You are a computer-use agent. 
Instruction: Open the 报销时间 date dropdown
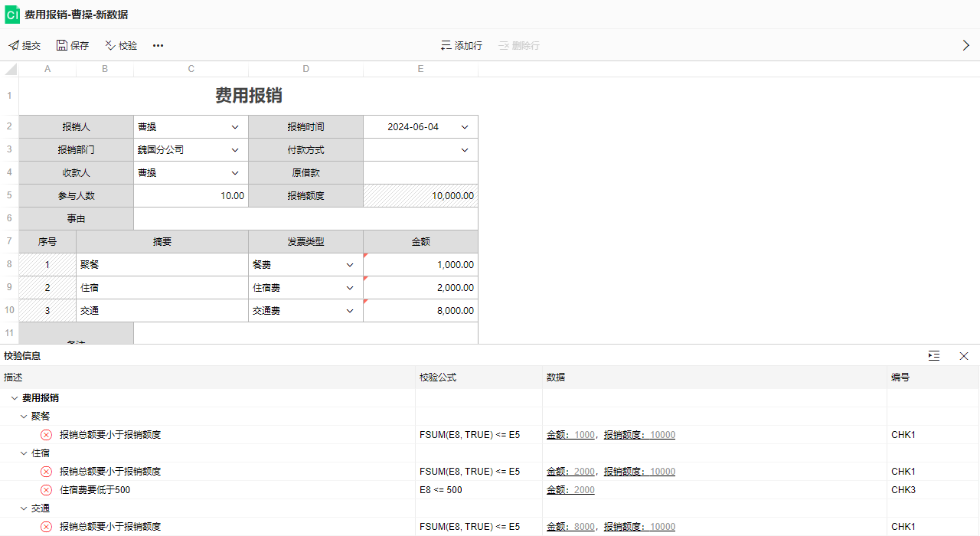point(464,127)
